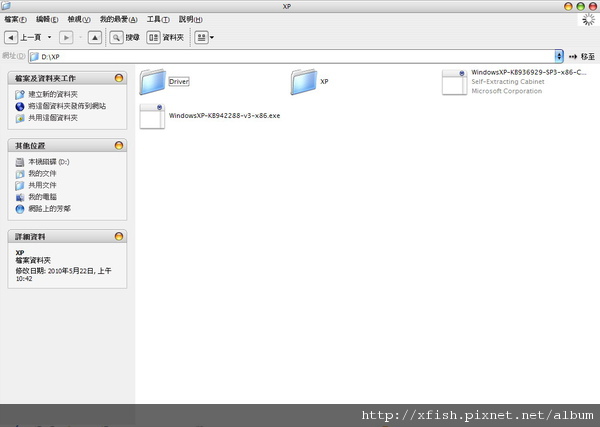Screen dimensions: 600x427
Task: Open the back history dropdown arrow
Action: (49, 37)
